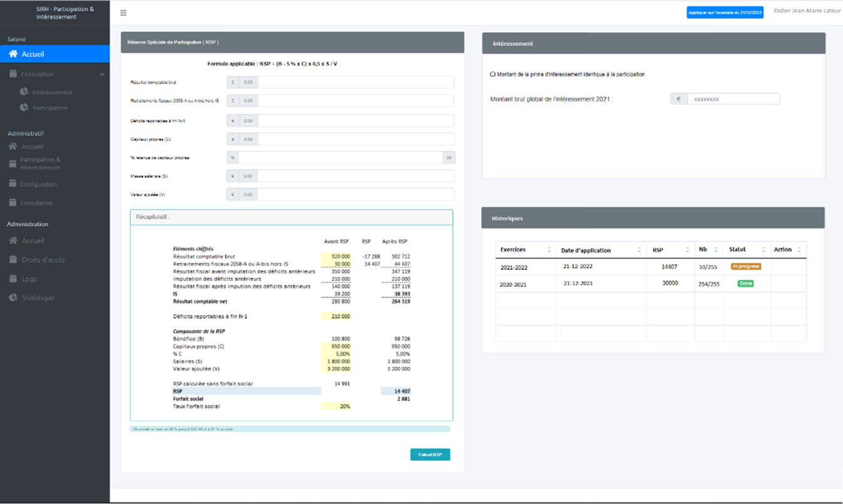Click the Résultat comptable brut field
This screenshot has width=843, height=504.
(x=355, y=83)
